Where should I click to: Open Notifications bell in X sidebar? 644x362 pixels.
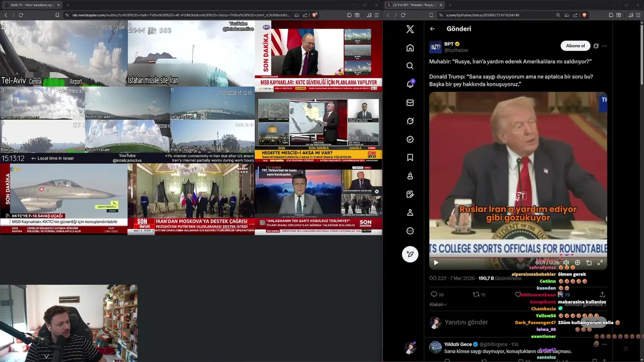410,84
